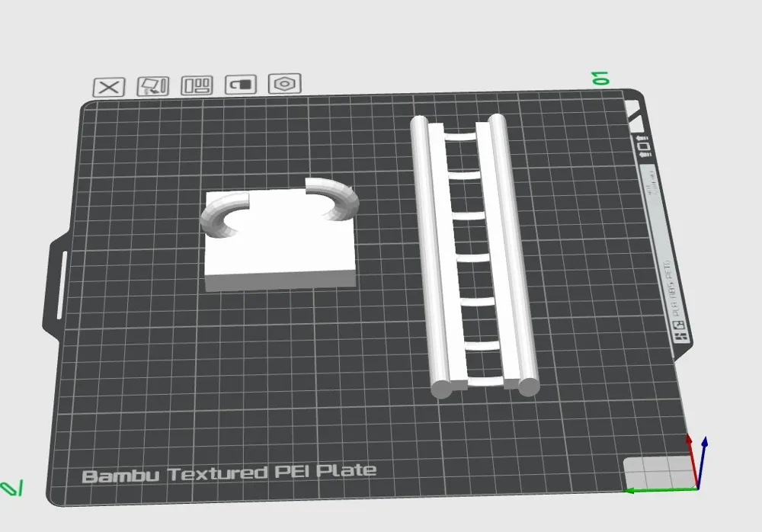Click the white slot on plate's left handle
Screen dimensions: 762x532
(61, 285)
